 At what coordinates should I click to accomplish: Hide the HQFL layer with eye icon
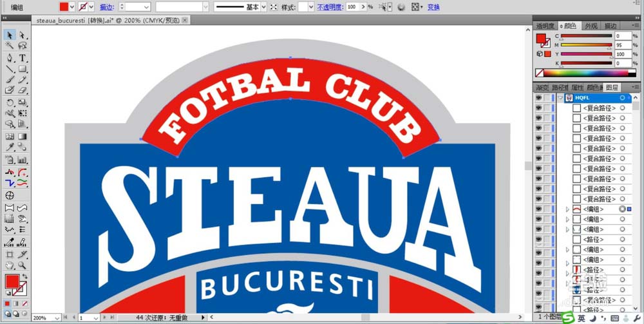(x=538, y=98)
